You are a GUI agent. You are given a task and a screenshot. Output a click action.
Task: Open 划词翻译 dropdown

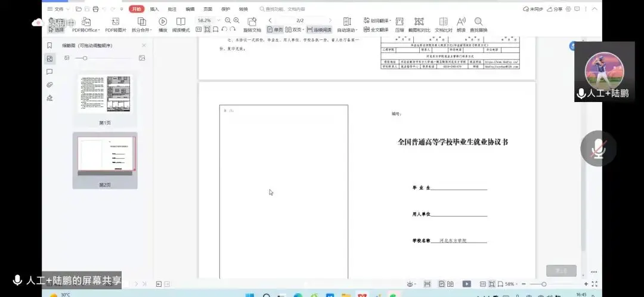(377, 20)
